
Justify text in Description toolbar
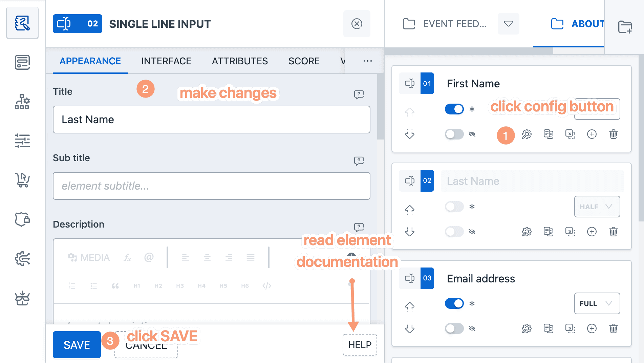(251, 258)
